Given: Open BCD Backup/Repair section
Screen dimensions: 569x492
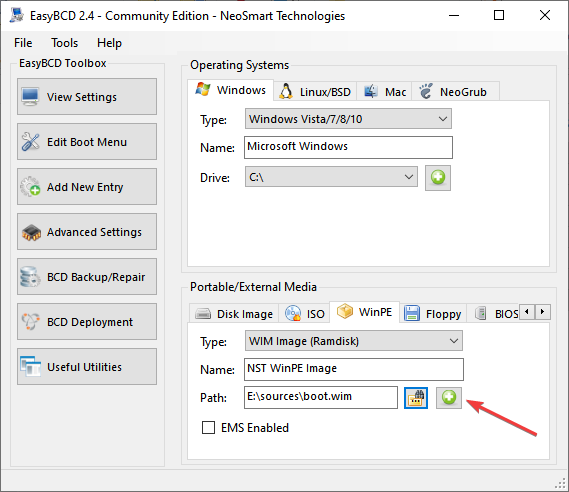Looking at the screenshot, I should pos(87,277).
